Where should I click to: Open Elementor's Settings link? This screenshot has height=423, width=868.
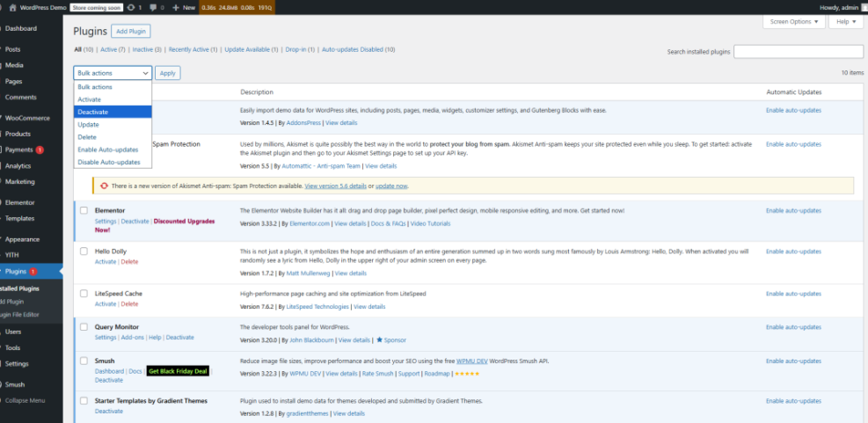(x=106, y=221)
